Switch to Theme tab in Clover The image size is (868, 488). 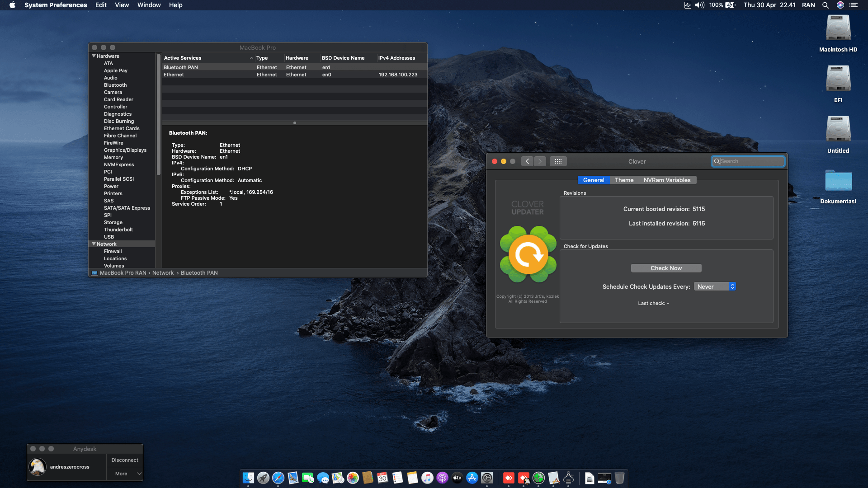coord(624,180)
